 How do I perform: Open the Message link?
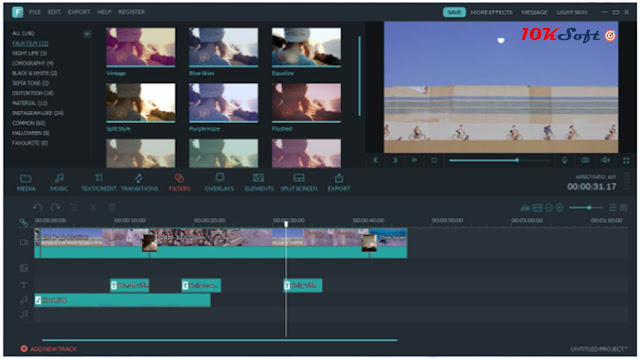[534, 13]
